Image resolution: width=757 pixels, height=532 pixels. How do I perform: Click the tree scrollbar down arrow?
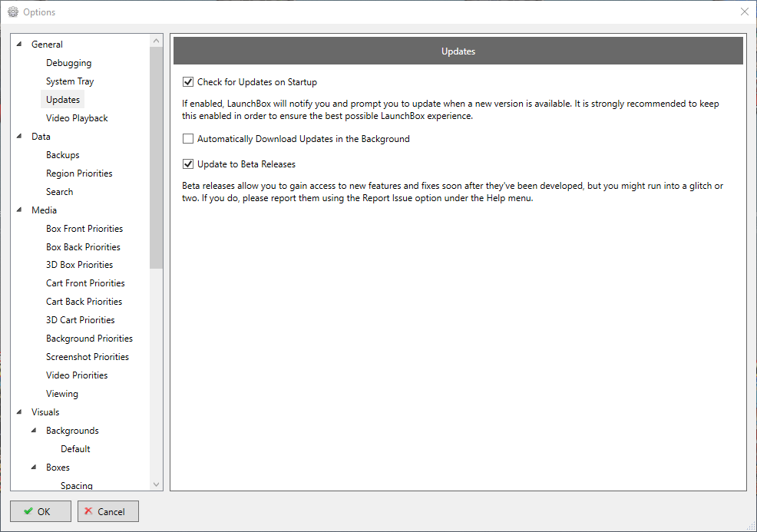point(156,484)
